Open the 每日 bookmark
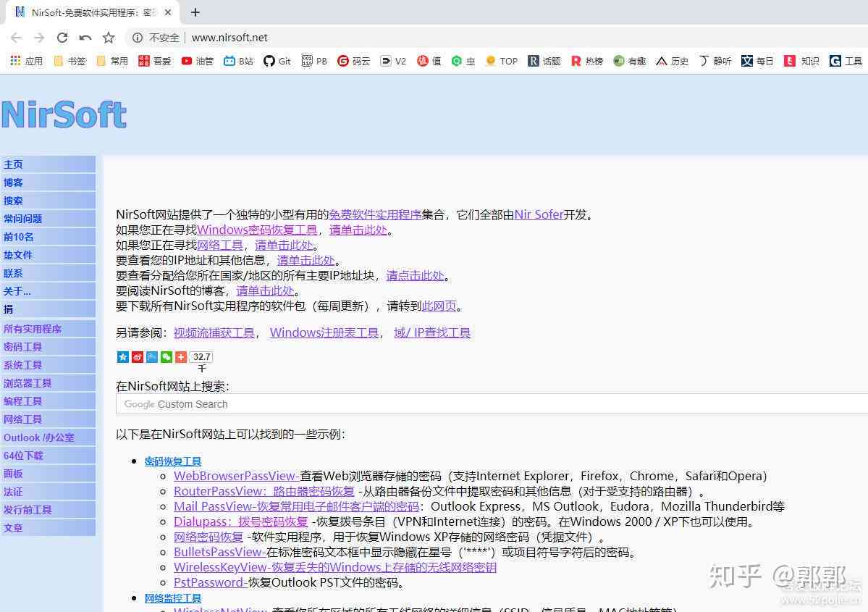The height and width of the screenshot is (612, 868). [757, 61]
